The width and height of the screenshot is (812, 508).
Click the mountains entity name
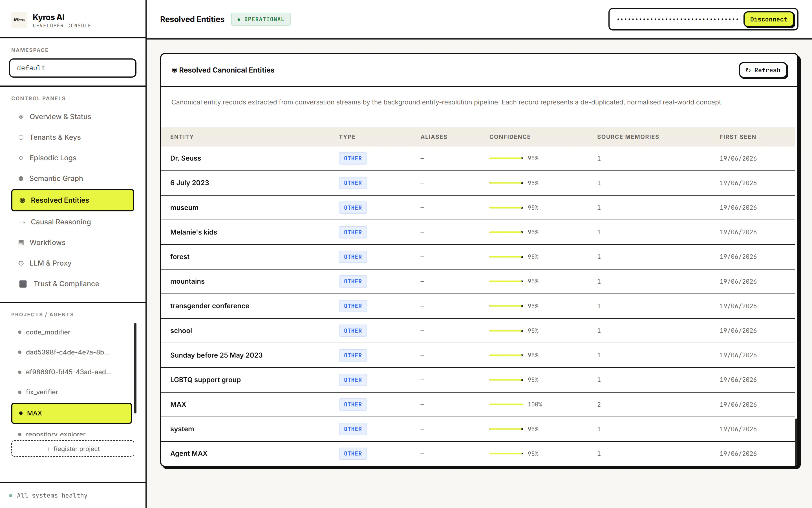coord(187,281)
